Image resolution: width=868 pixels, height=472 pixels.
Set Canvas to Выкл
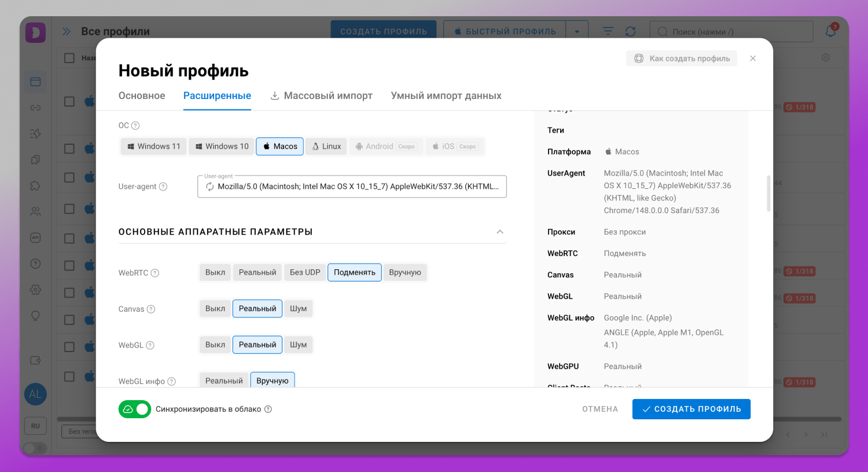tap(215, 309)
